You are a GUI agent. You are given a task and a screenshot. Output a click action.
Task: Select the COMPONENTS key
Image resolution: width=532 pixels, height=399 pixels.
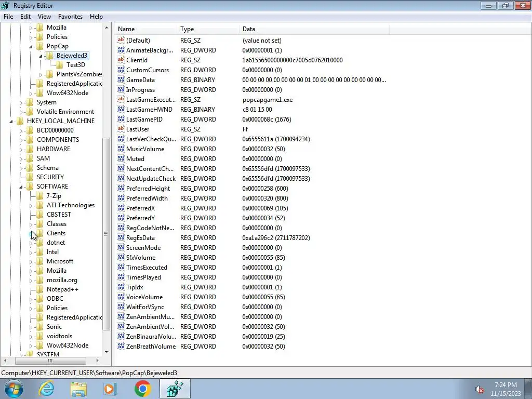(58, 140)
